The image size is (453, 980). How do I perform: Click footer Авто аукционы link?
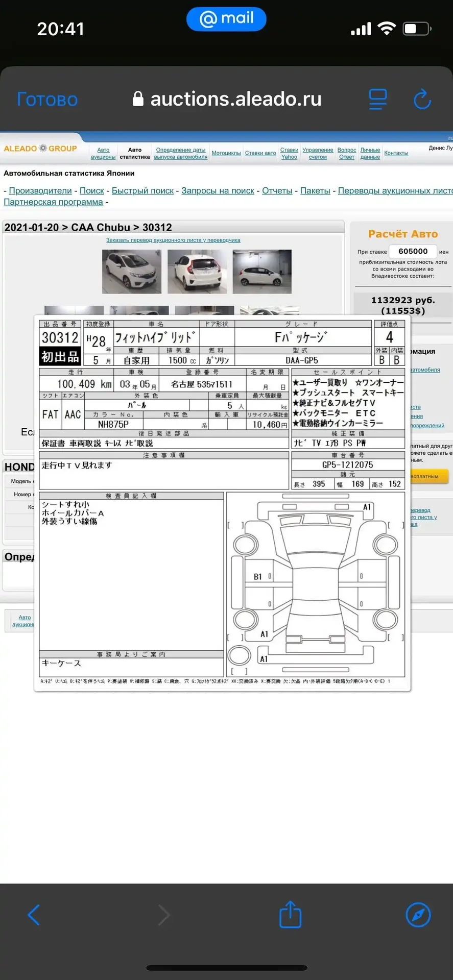pyautogui.click(x=23, y=621)
